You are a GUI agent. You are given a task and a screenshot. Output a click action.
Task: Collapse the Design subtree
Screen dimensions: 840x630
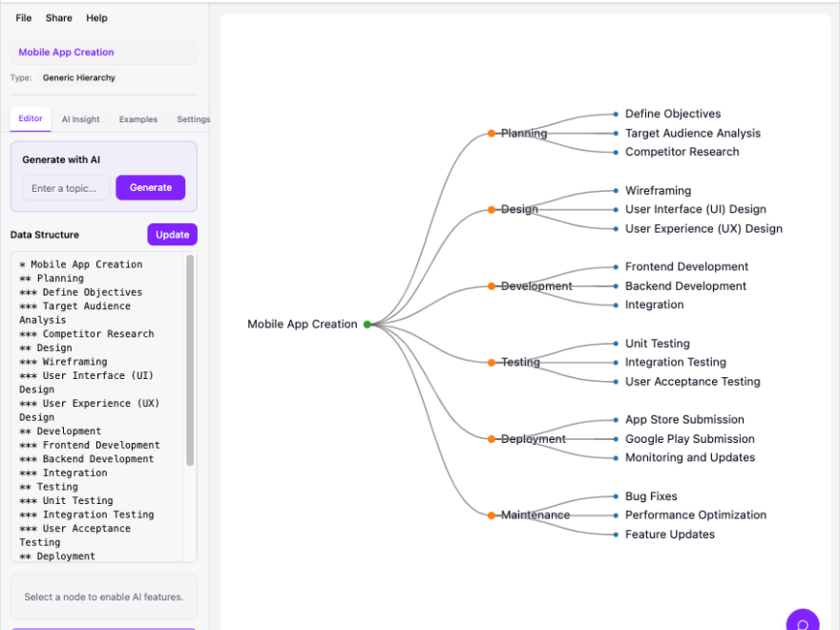pos(491,209)
